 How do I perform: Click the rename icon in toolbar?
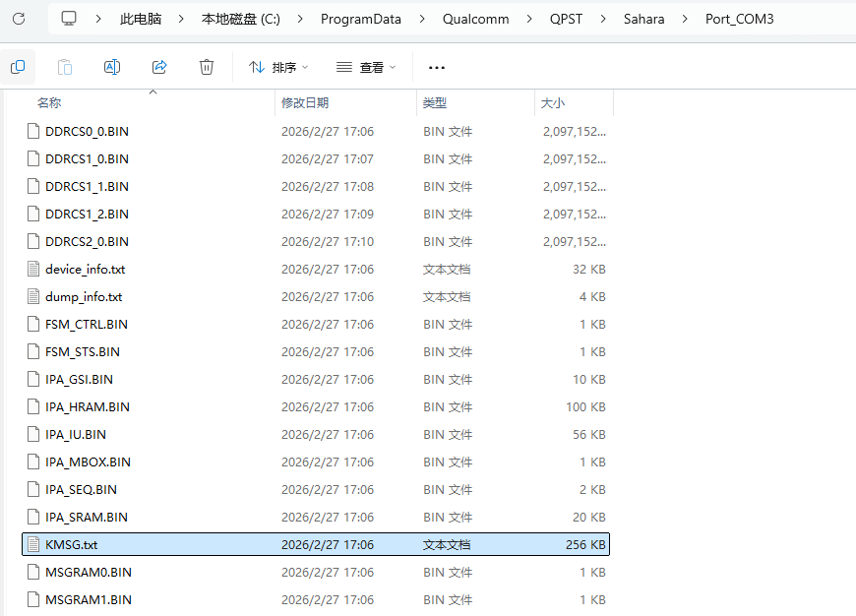[112, 67]
